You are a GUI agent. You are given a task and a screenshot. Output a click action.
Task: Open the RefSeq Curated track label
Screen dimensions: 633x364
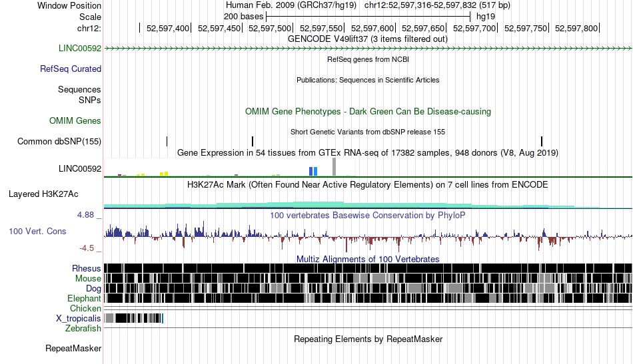click(70, 69)
